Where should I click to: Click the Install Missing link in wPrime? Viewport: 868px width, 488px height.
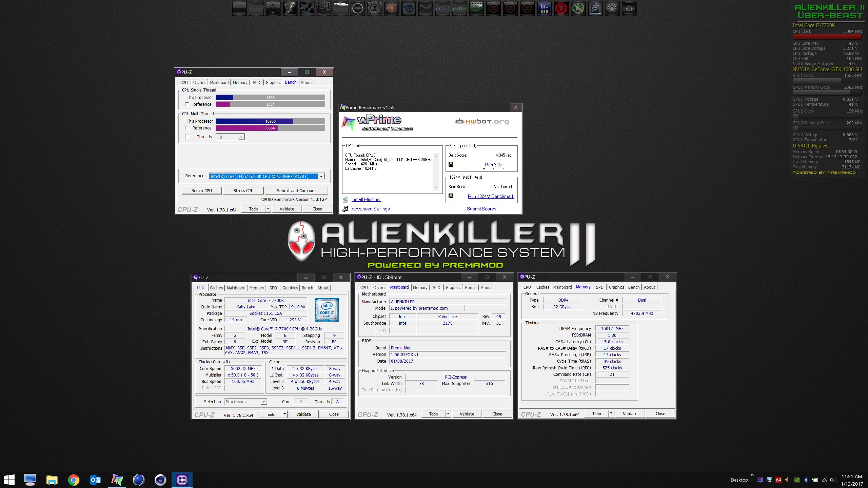point(366,200)
